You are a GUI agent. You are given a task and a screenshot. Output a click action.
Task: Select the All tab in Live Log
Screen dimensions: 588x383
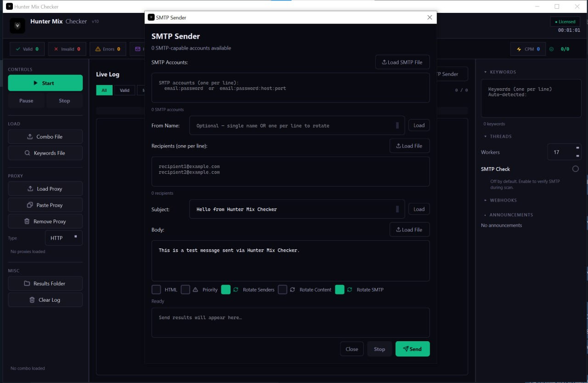[104, 90]
